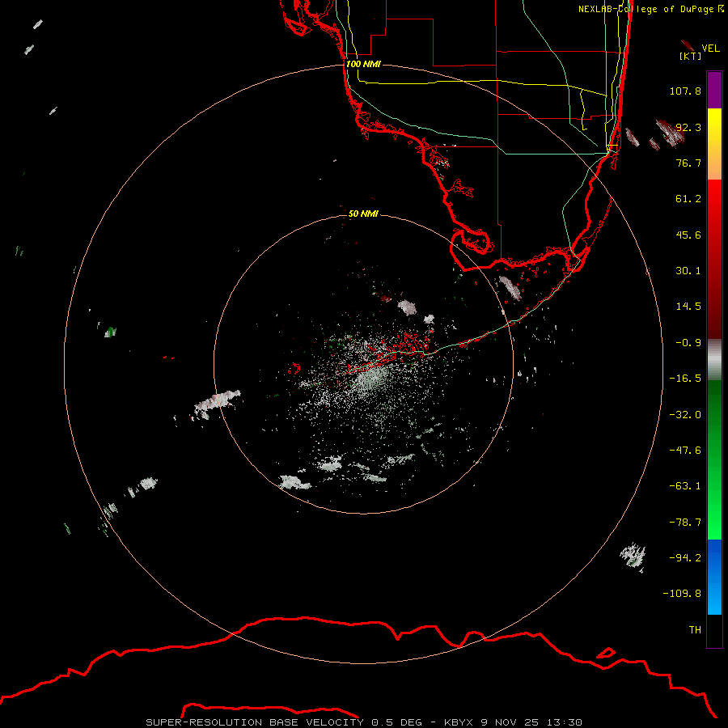Screen dimensions: 728x728
Task: Click the NEXLAB-College of DuPage credit text
Action: click(651, 9)
